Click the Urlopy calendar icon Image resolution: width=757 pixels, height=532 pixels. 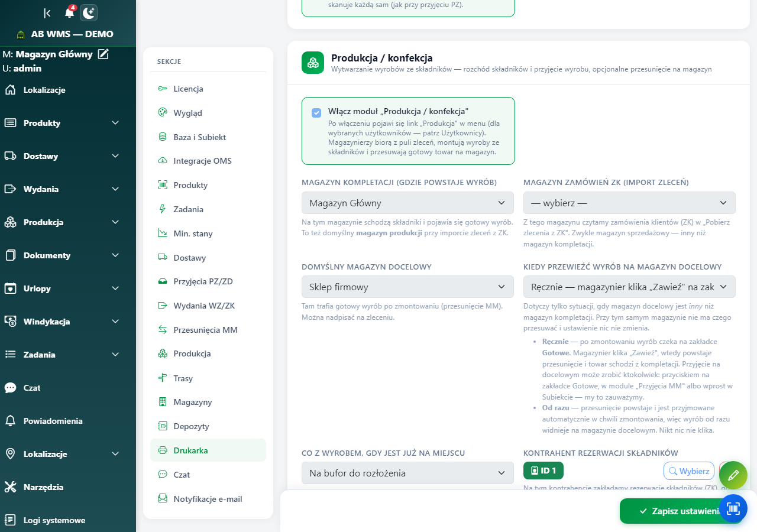[11, 288]
